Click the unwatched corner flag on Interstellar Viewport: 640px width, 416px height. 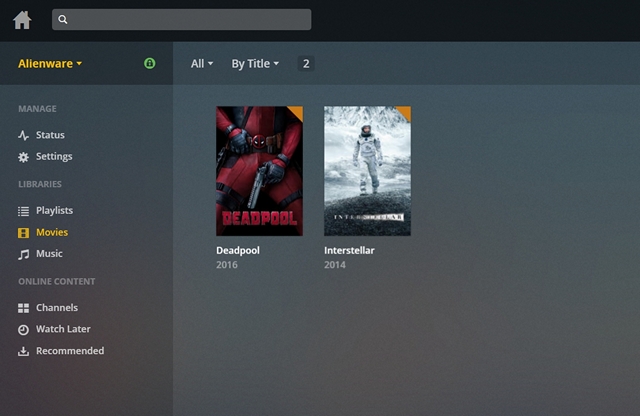pyautogui.click(x=406, y=111)
